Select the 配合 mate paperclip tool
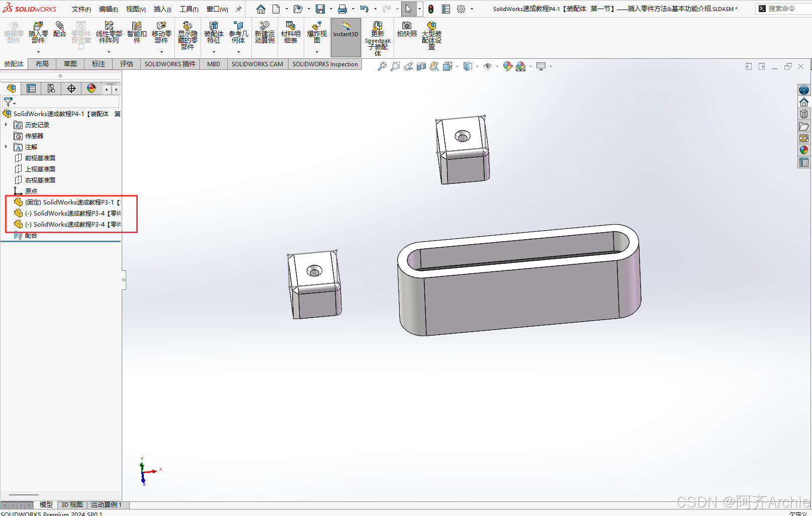Image resolution: width=812 pixels, height=516 pixels. (x=59, y=30)
